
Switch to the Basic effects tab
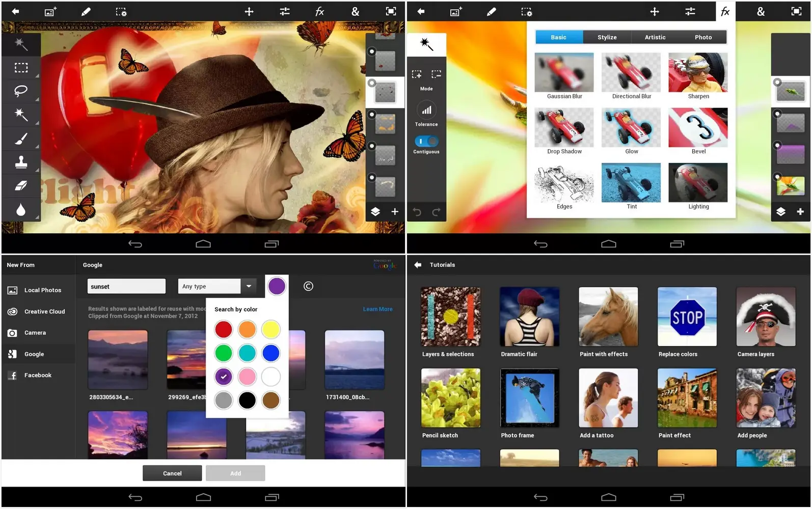[558, 37]
